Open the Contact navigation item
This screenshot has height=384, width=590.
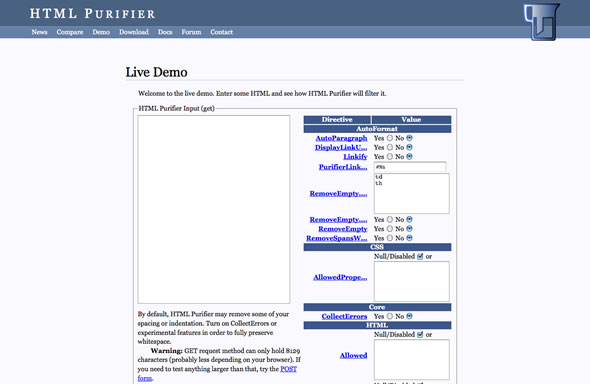click(222, 32)
